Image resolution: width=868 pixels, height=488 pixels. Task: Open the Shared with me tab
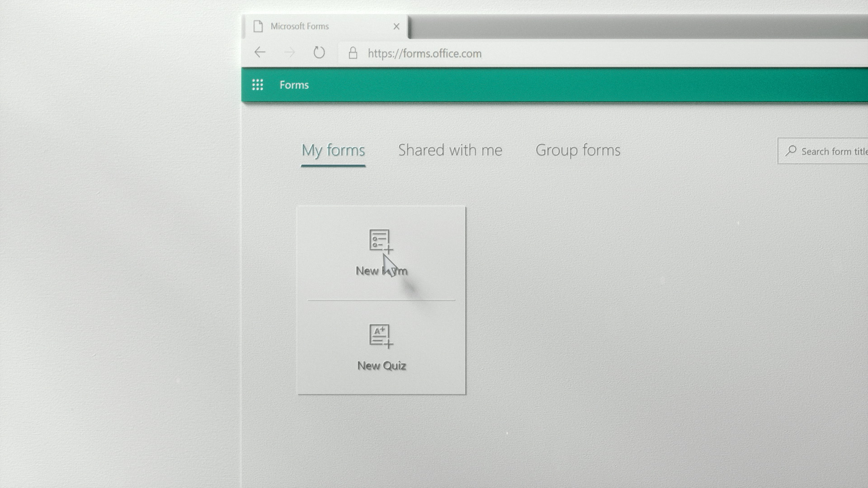coord(450,150)
